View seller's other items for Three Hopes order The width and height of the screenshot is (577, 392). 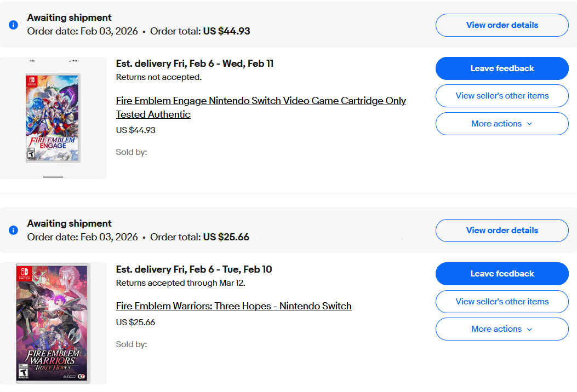[502, 302]
